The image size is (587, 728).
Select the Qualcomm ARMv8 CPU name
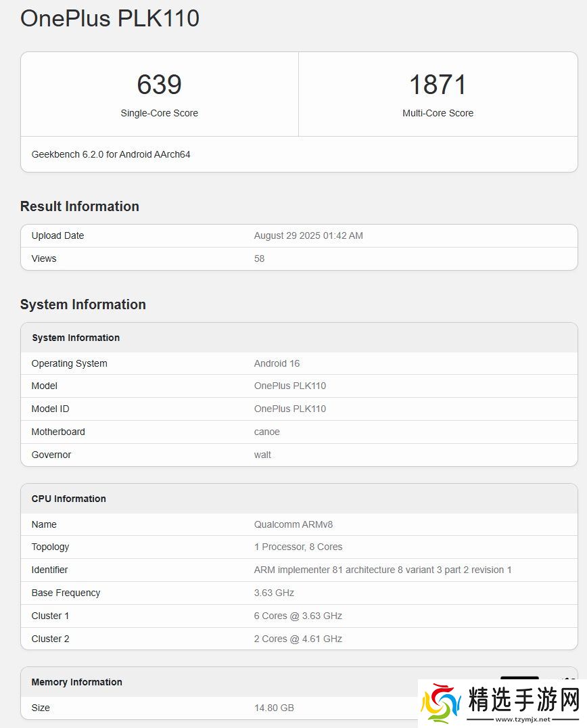293,524
